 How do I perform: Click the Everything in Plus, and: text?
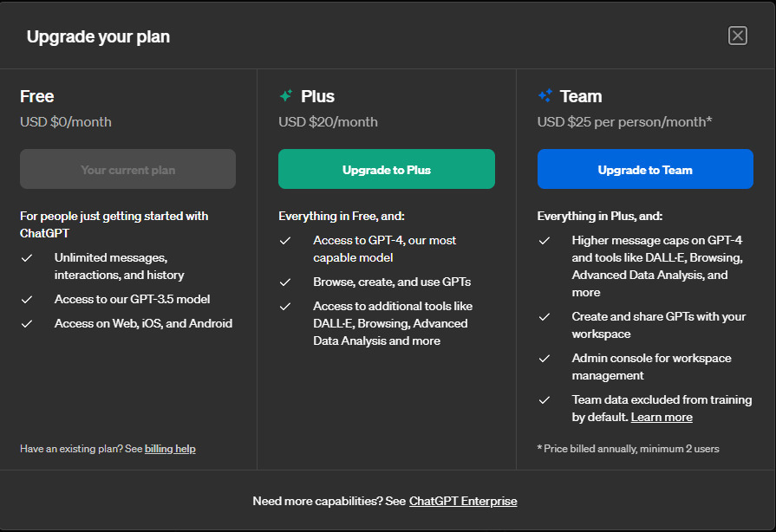[600, 216]
